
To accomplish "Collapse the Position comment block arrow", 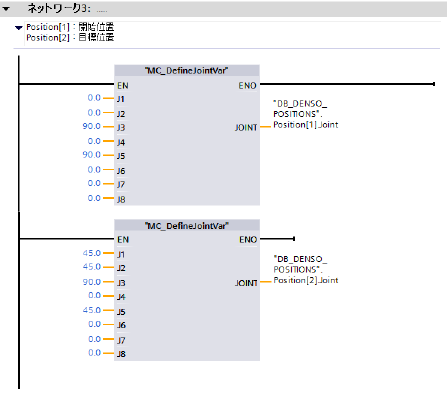I will (x=19, y=28).
